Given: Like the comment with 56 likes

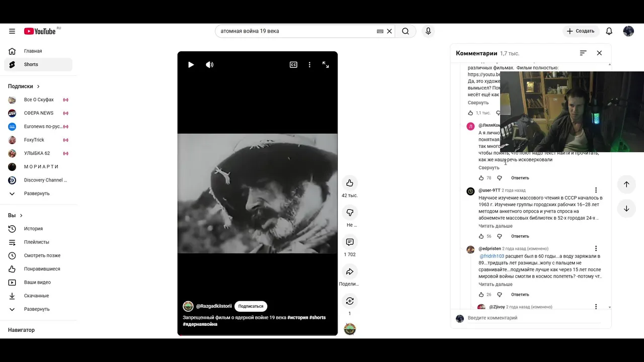Looking at the screenshot, I should (x=481, y=236).
